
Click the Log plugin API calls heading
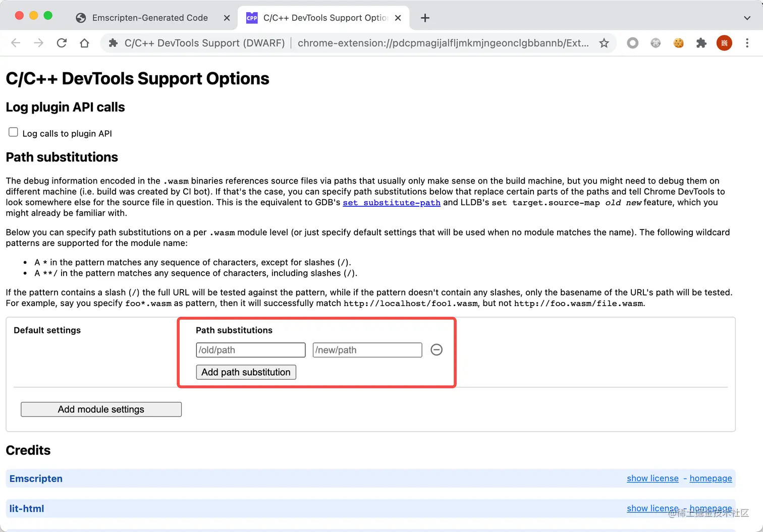(x=65, y=107)
